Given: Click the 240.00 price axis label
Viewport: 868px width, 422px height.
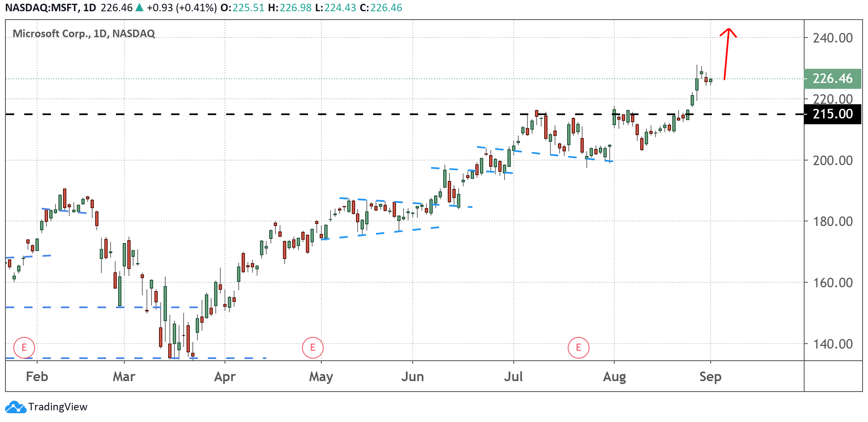Looking at the screenshot, I should click(833, 38).
